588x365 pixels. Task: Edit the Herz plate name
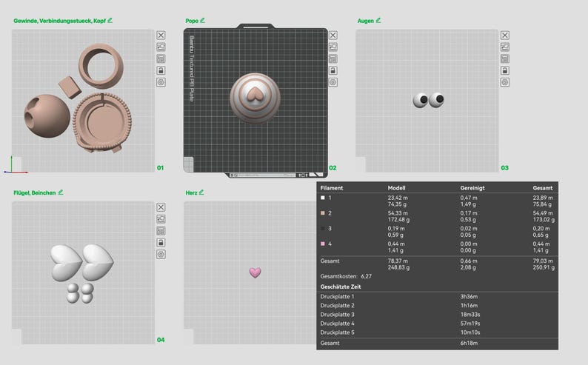201,192
